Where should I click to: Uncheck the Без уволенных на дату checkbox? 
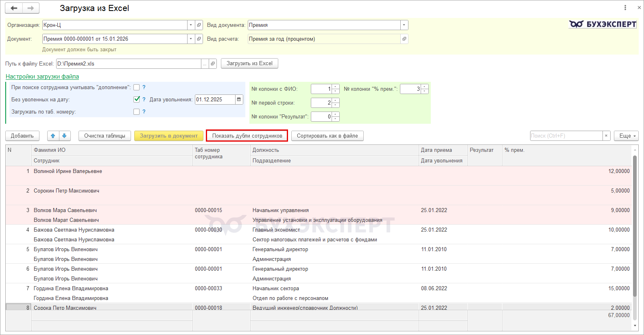137,99
